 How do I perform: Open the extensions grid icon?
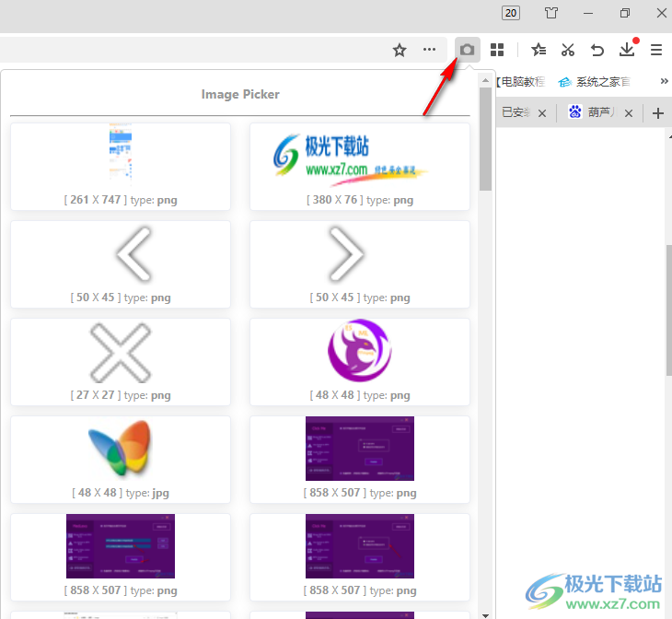click(497, 50)
